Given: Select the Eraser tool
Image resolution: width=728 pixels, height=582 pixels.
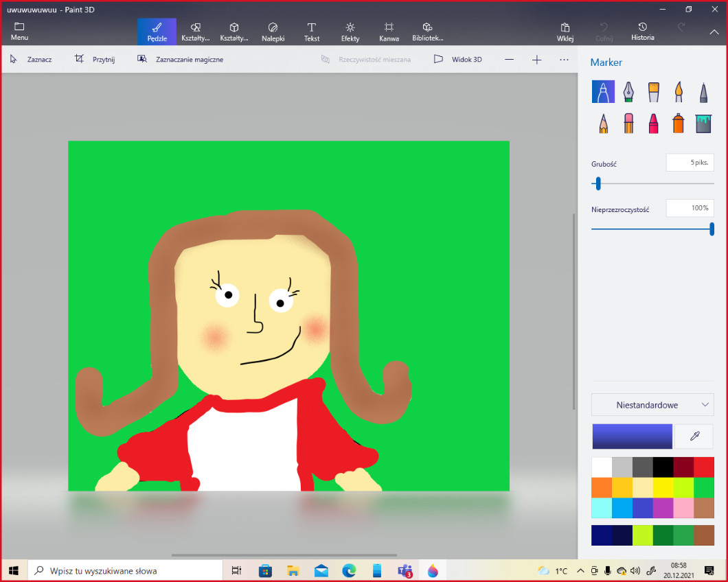Looking at the screenshot, I should [x=628, y=124].
